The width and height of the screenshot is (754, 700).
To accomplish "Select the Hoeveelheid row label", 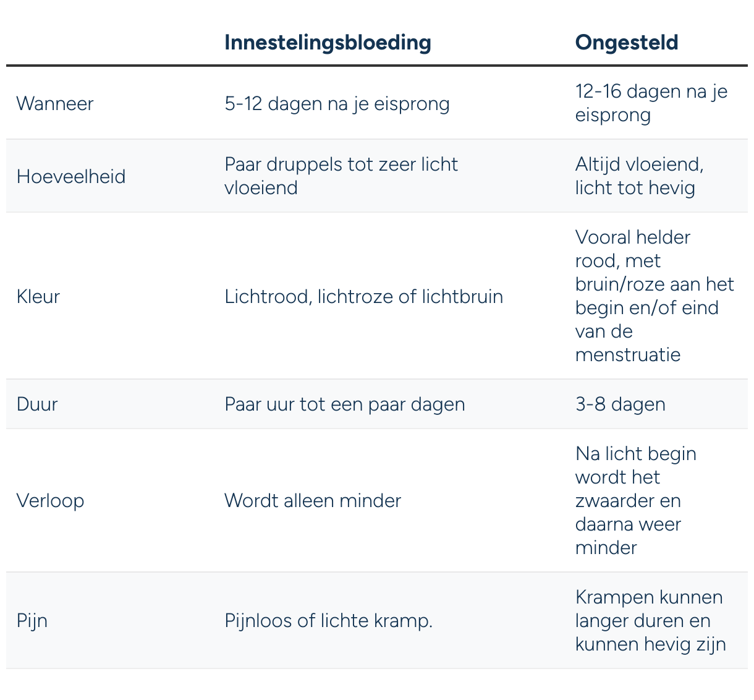I will (71, 176).
